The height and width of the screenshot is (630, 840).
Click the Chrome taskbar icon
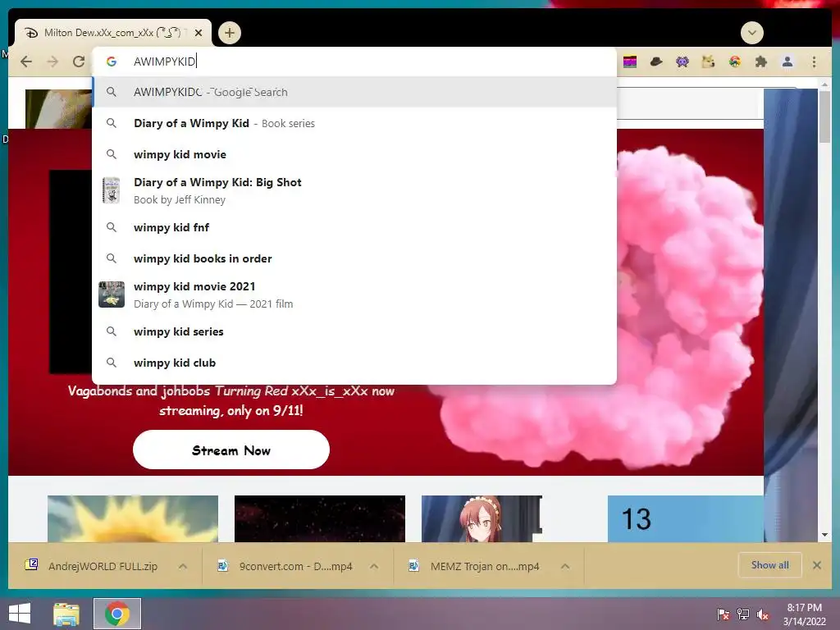click(117, 614)
